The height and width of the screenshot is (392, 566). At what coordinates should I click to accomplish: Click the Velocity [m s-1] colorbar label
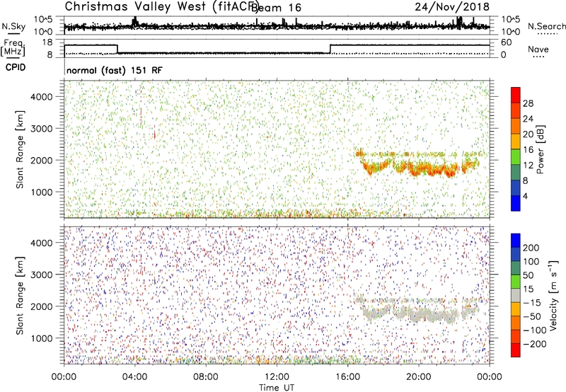click(553, 294)
